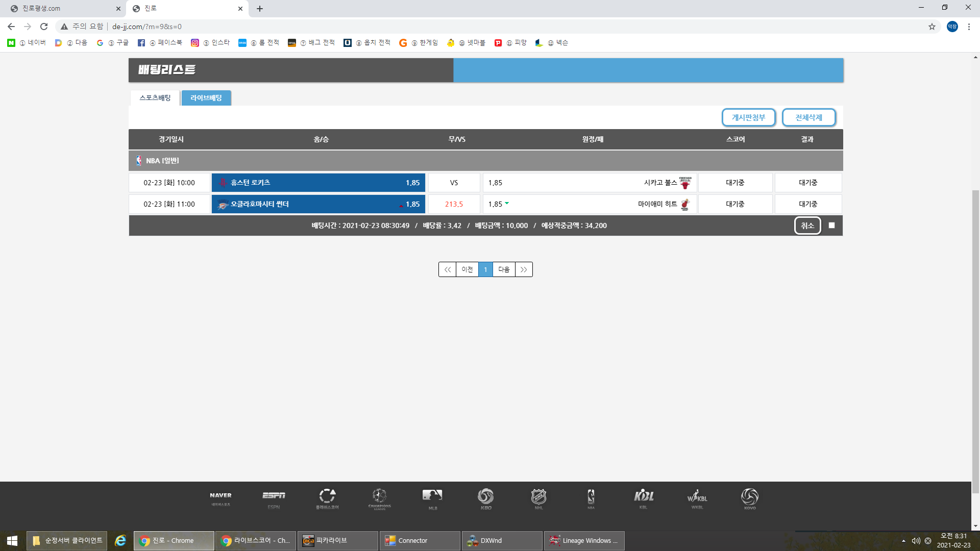Screen dimensions: 980x551
Task: Go to last page with double-right arrows
Action: click(x=524, y=269)
